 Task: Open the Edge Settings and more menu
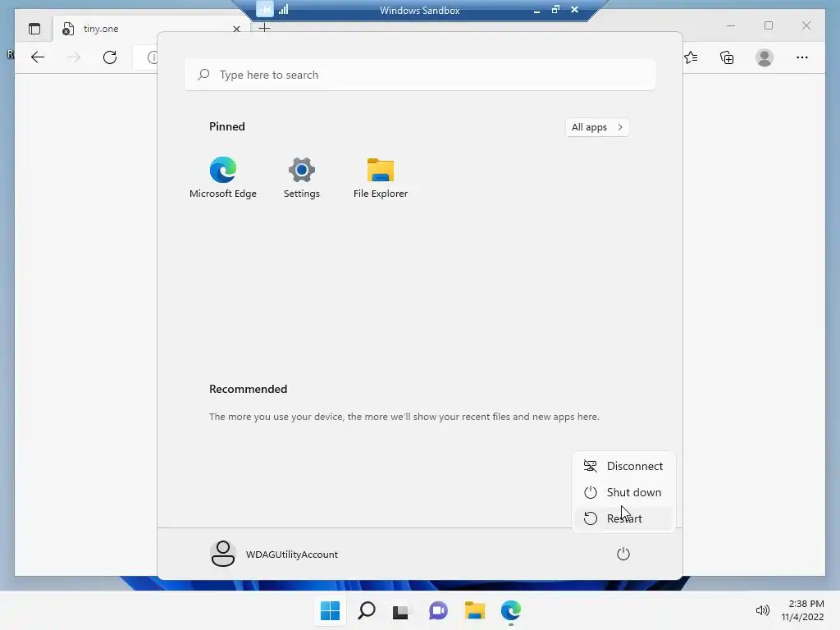[x=802, y=57]
